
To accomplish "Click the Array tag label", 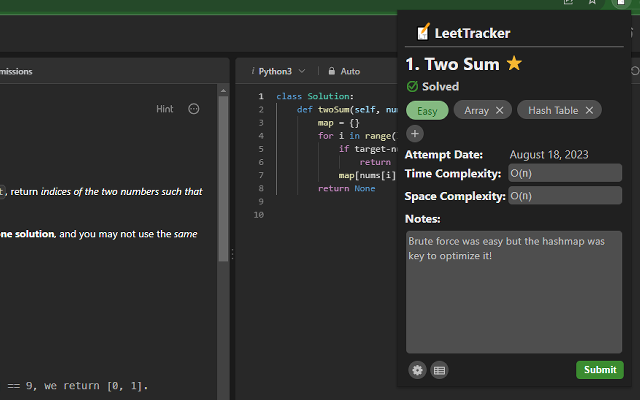I will pos(476,111).
